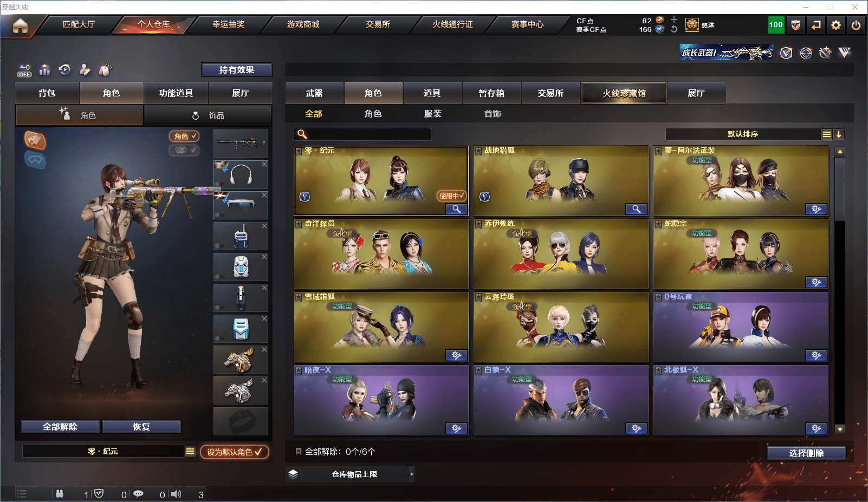Open the settings gear in top bar
The image size is (868, 502).
(x=836, y=25)
